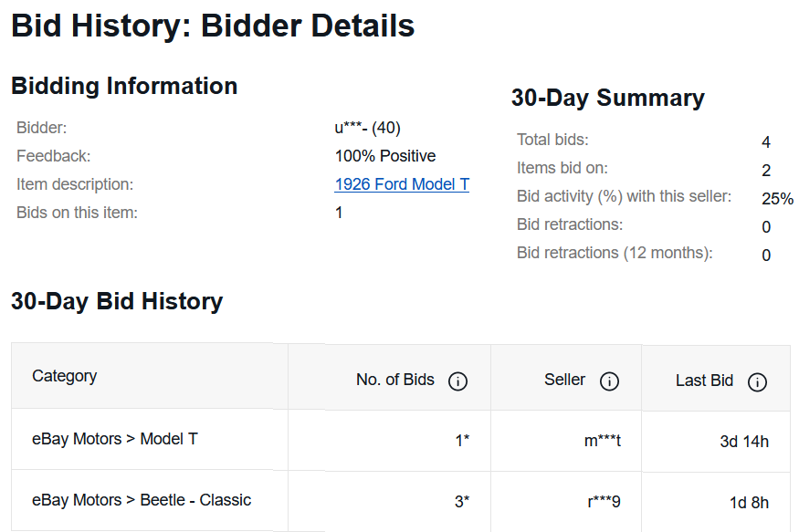Click the 3* bid count cell
This screenshot has width=799, height=532.
pos(462,502)
